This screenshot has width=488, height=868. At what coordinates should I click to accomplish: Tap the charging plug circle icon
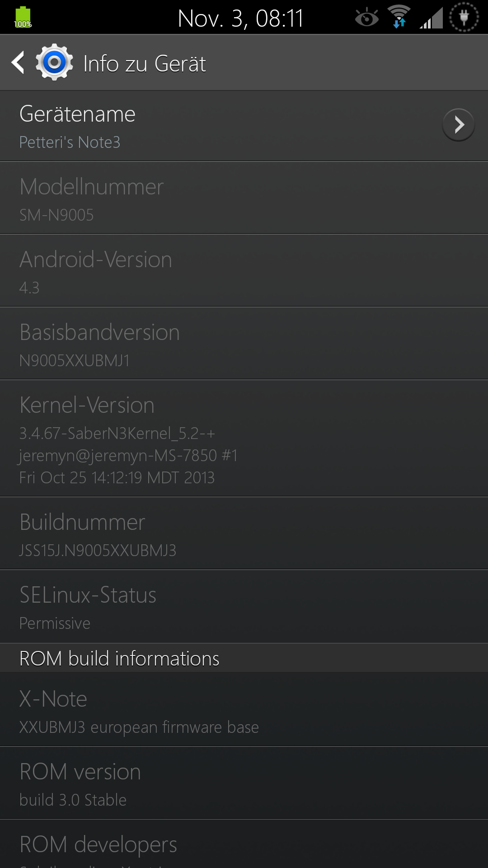464,17
